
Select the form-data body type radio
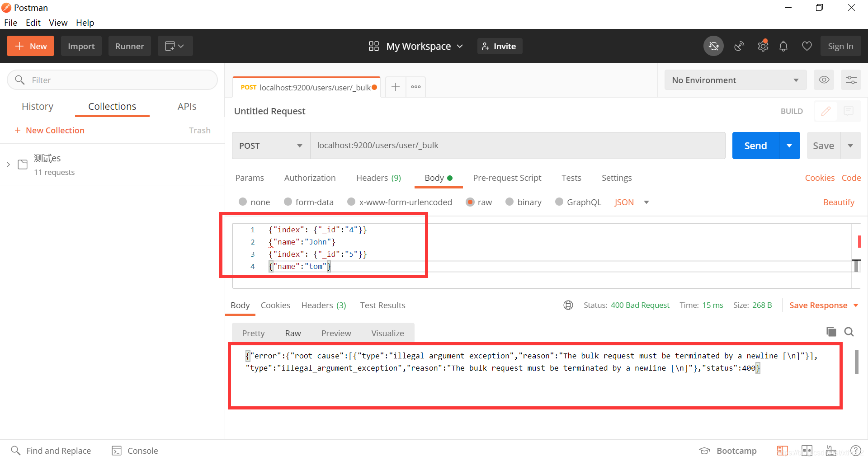point(288,202)
